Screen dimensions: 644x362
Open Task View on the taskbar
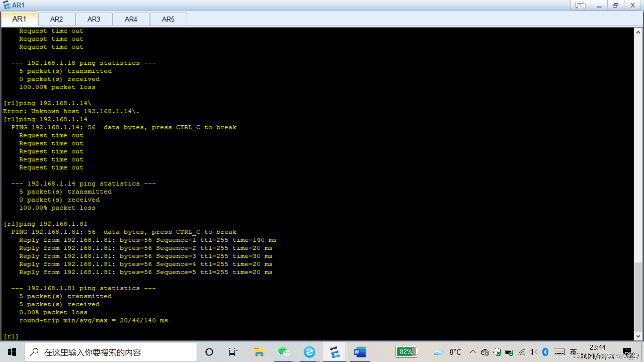(x=233, y=352)
